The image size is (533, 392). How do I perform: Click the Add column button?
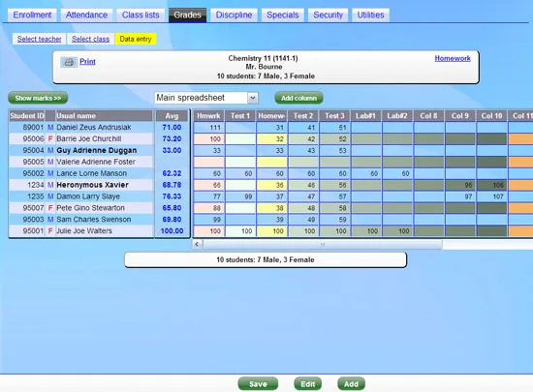(x=298, y=98)
